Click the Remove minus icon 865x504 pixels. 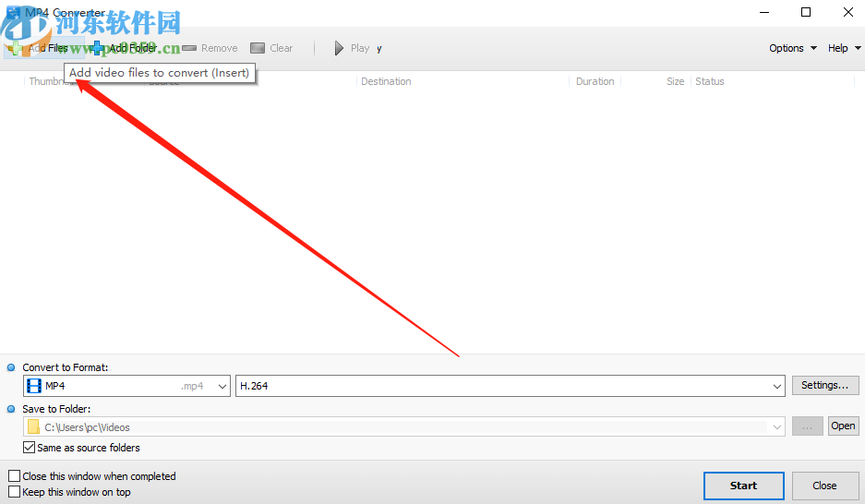click(x=189, y=49)
